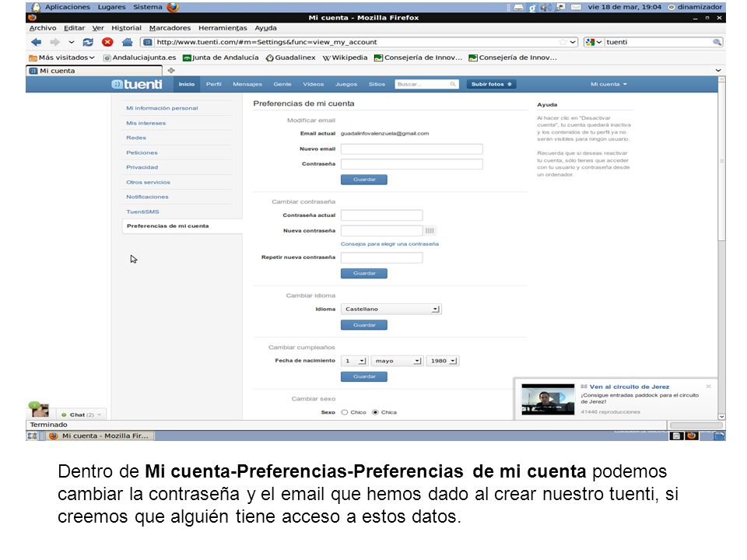Open search engine selector dropdown
This screenshot has width=747, height=560.
(594, 42)
